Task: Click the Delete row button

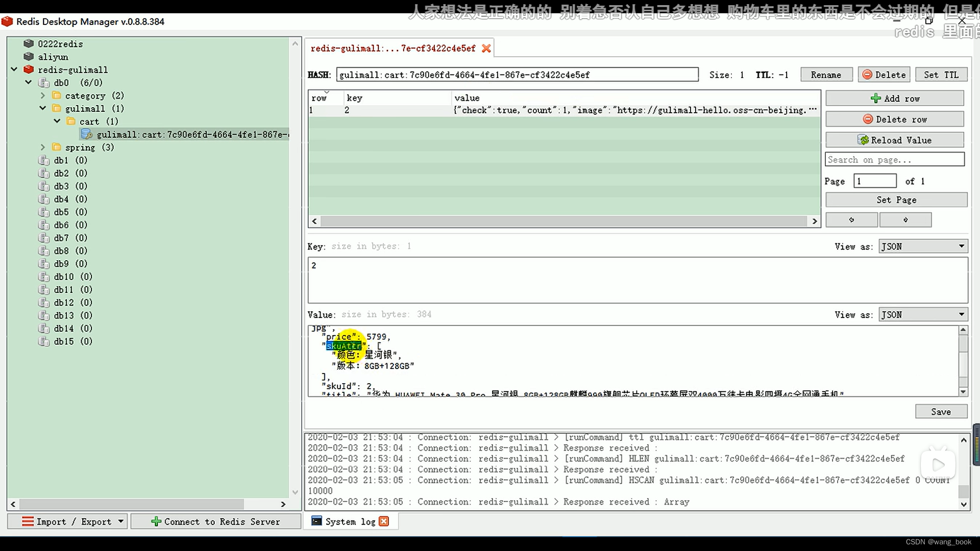Action: (x=895, y=119)
